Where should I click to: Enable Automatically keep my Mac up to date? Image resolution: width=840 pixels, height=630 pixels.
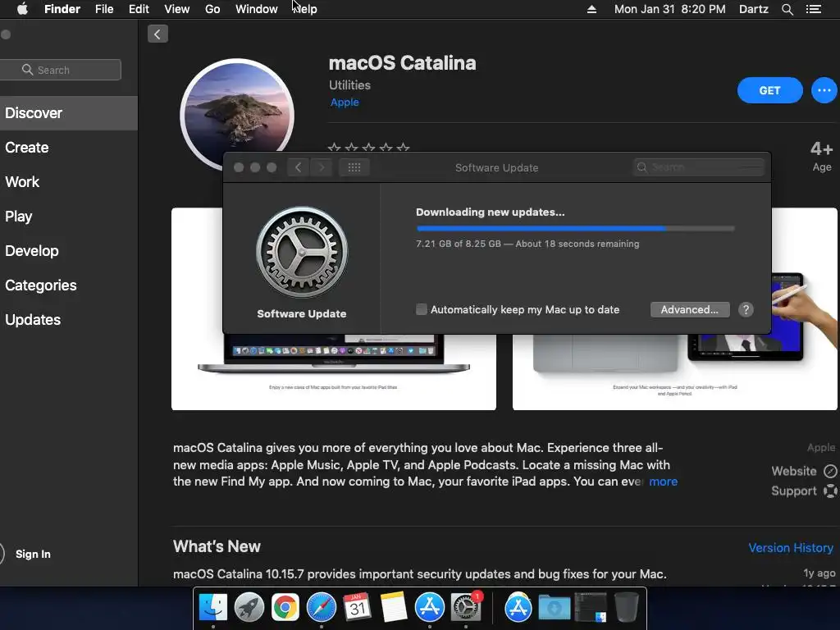422,309
